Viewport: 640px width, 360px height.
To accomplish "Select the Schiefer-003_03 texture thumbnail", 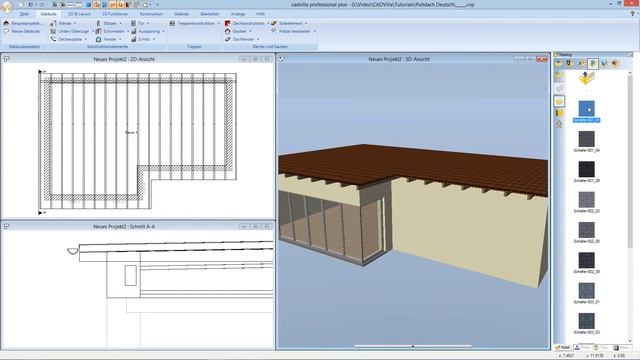I will pos(587,321).
